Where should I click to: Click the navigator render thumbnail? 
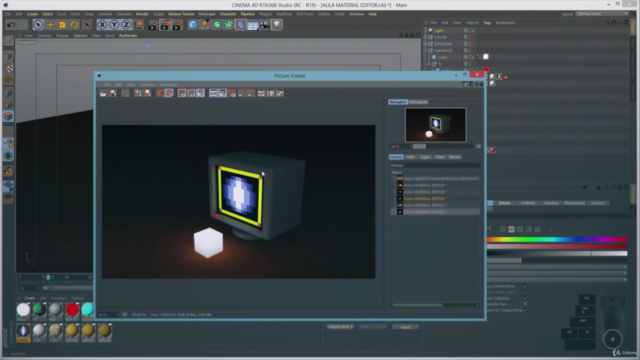[436, 125]
